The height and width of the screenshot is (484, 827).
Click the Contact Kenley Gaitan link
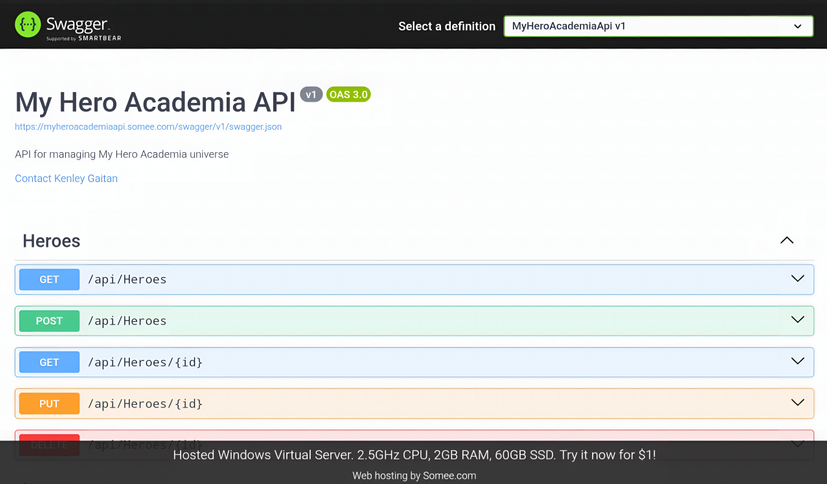pos(66,178)
